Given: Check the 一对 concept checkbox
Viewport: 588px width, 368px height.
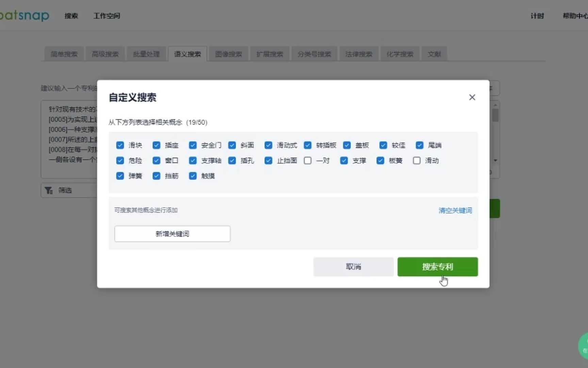Looking at the screenshot, I should click(x=308, y=160).
